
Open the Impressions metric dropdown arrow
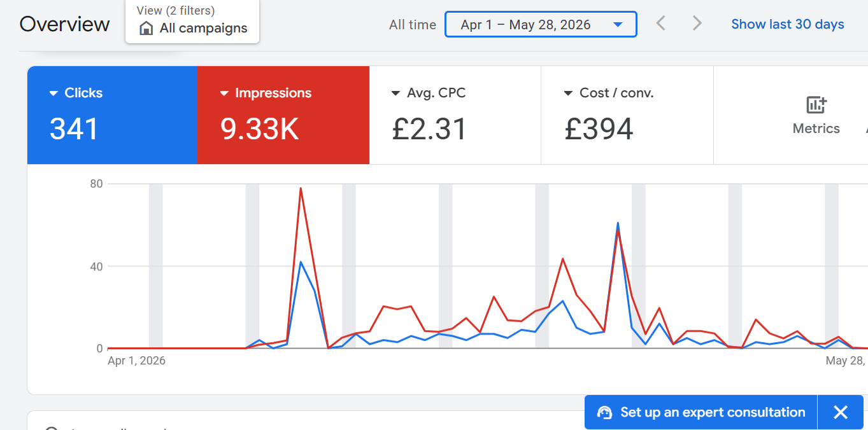point(224,94)
